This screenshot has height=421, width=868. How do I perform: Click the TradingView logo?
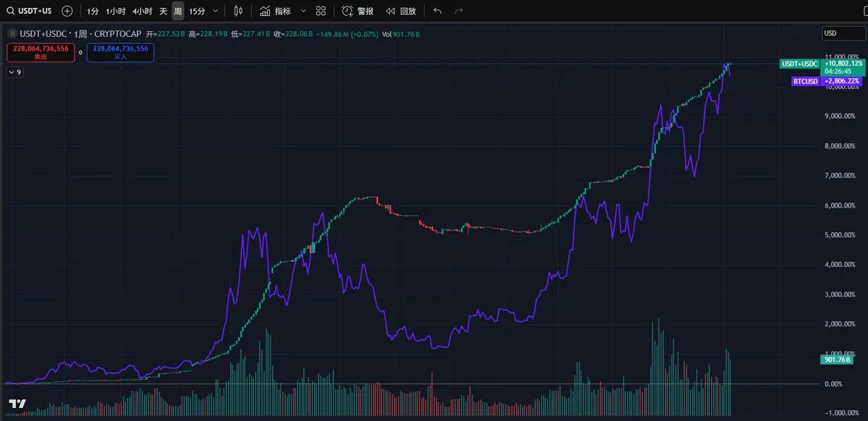[x=17, y=404]
